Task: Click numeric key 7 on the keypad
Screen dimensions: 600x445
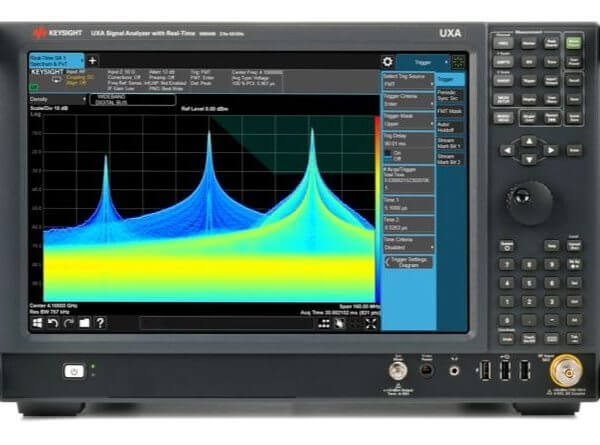Action: click(x=507, y=265)
